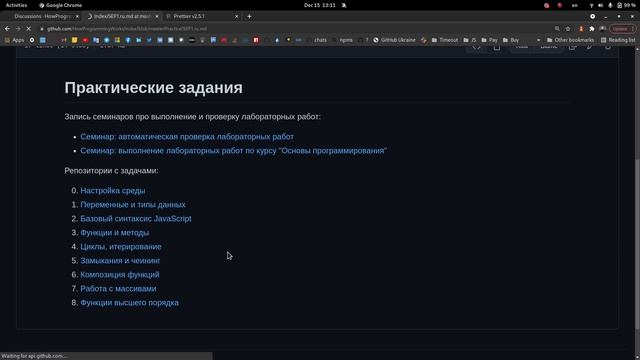
Task: Open the Dec 15 clock calendar
Action: [320, 5]
